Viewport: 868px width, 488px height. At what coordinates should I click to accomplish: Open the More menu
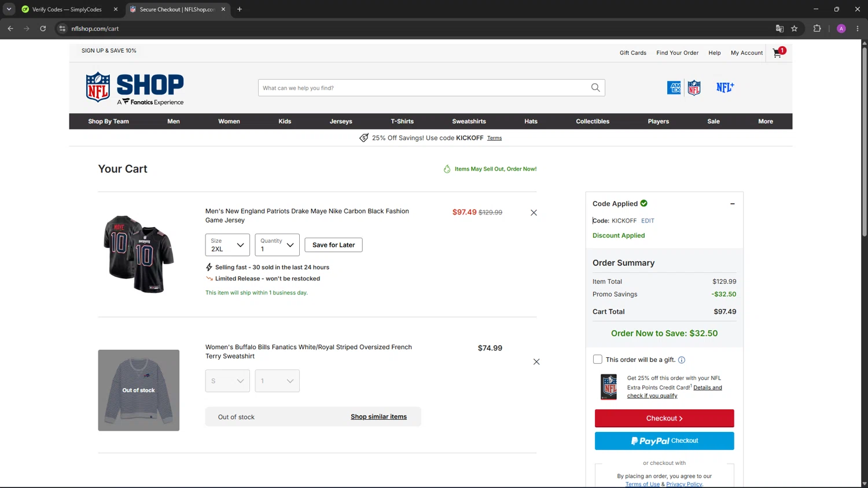tap(766, 121)
